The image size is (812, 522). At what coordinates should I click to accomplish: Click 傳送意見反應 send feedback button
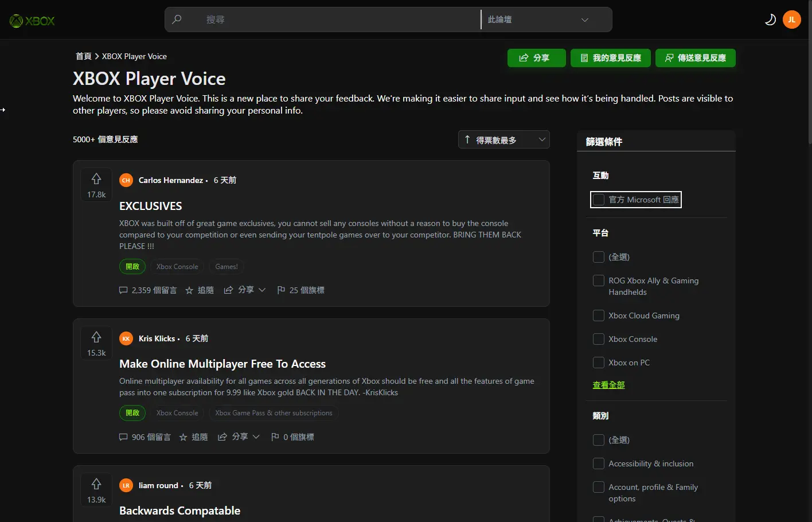[x=696, y=58]
